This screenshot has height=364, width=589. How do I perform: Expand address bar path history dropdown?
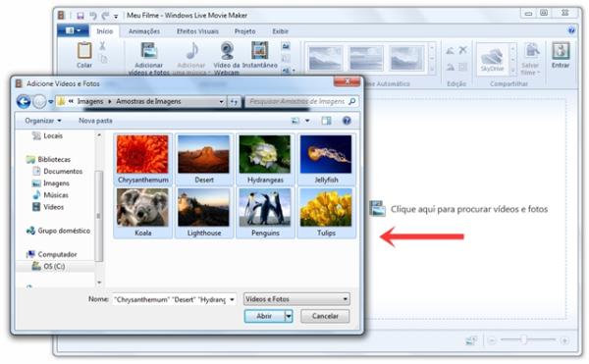[x=221, y=102]
